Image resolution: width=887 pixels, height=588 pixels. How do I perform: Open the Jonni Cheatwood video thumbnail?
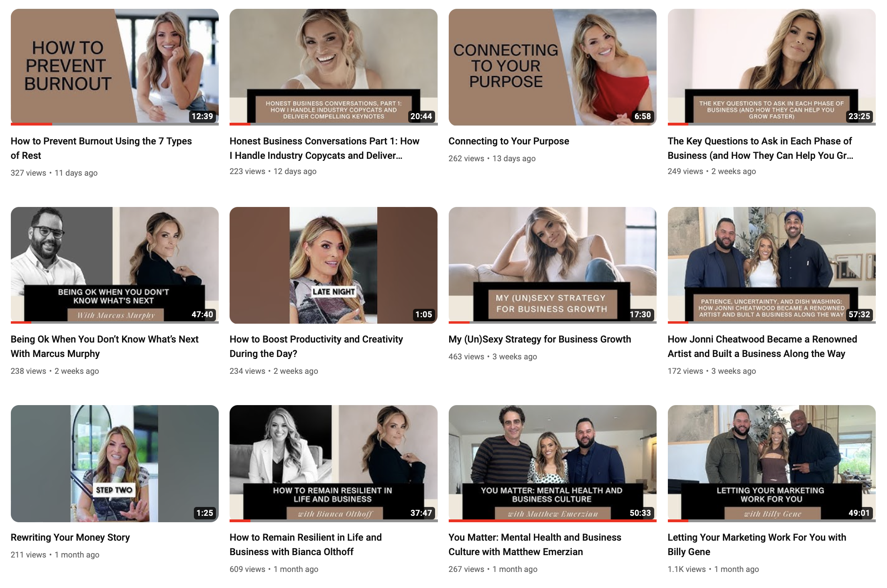coord(771,265)
